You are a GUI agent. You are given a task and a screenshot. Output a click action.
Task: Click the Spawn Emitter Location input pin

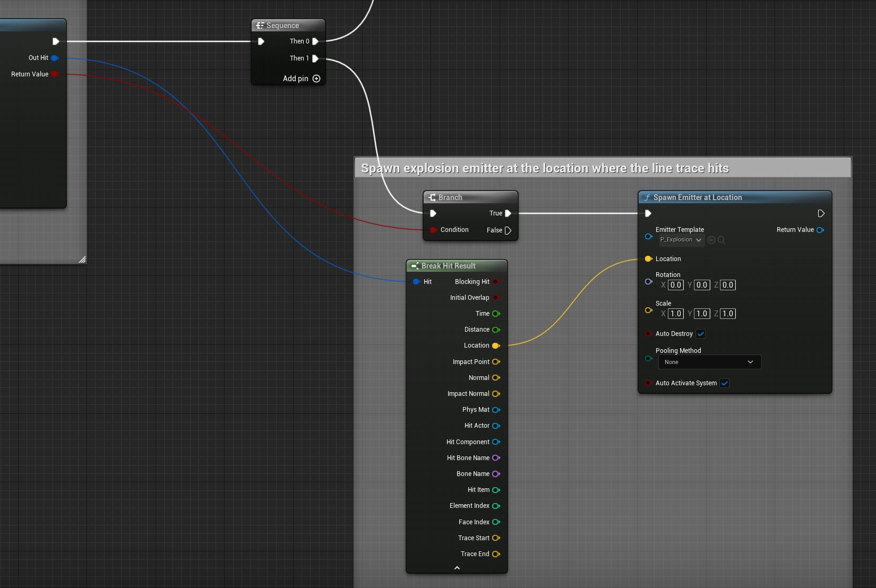(648, 259)
